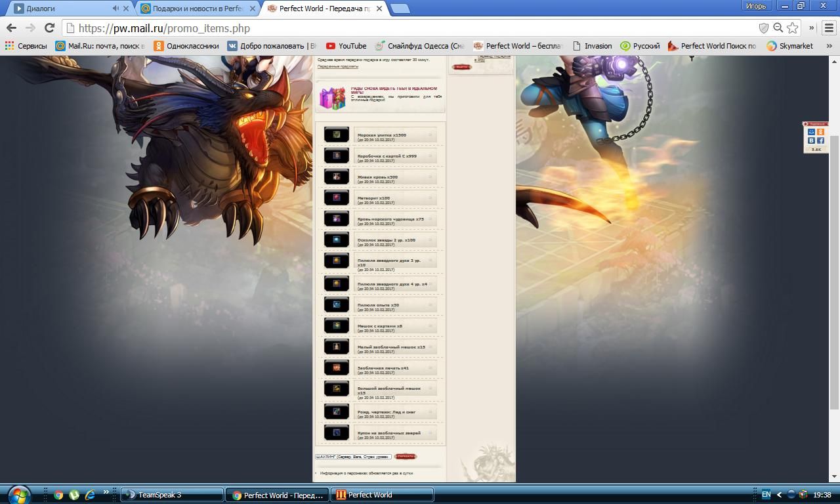Share the page via Мой Мир icon
This screenshot has width=840, height=504.
(811, 132)
